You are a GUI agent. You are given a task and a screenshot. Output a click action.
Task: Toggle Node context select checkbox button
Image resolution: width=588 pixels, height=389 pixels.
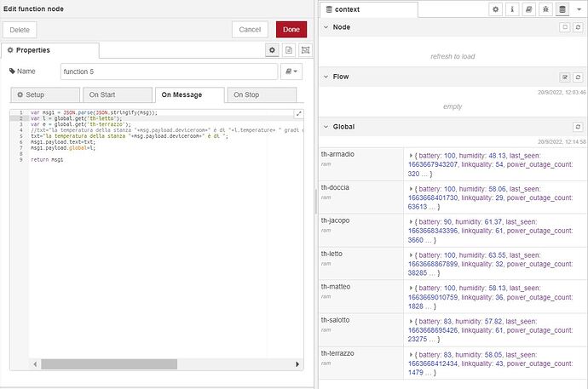[x=565, y=27]
